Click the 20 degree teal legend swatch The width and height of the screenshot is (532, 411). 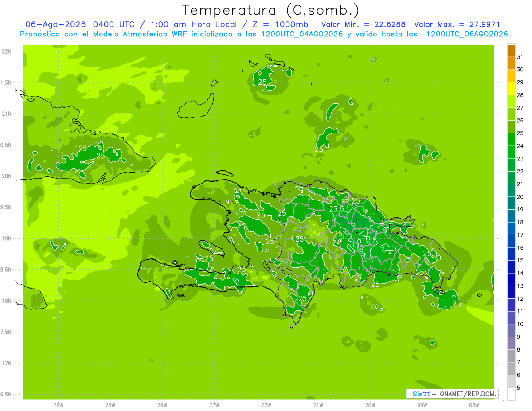(x=511, y=191)
